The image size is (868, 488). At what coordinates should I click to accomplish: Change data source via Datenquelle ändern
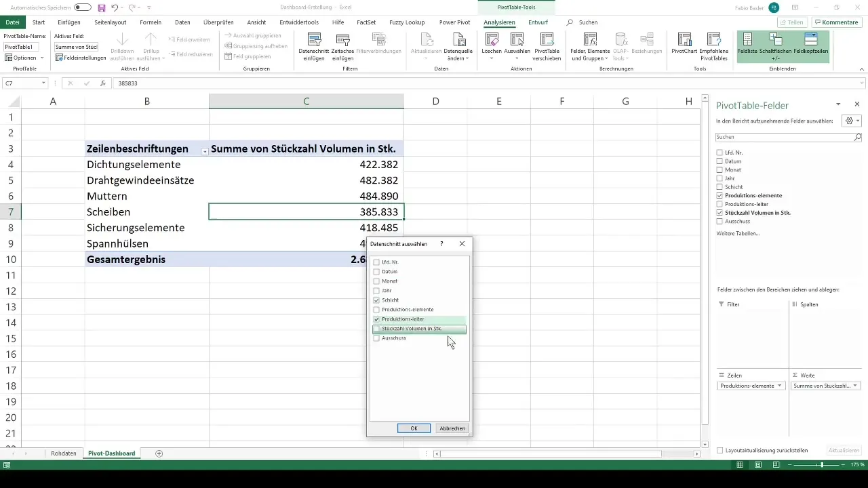click(458, 47)
